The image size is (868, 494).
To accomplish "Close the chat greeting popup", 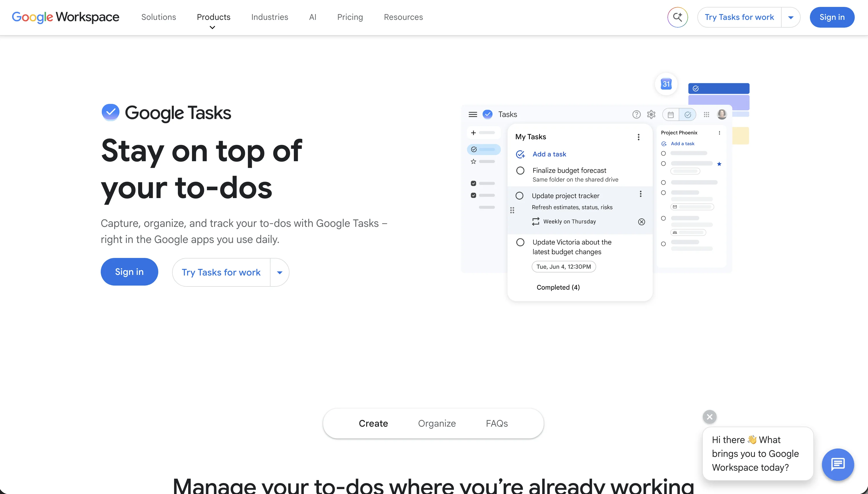I will (709, 417).
